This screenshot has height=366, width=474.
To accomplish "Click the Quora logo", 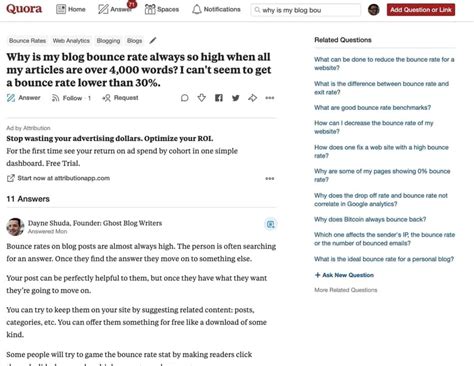I will (24, 9).
